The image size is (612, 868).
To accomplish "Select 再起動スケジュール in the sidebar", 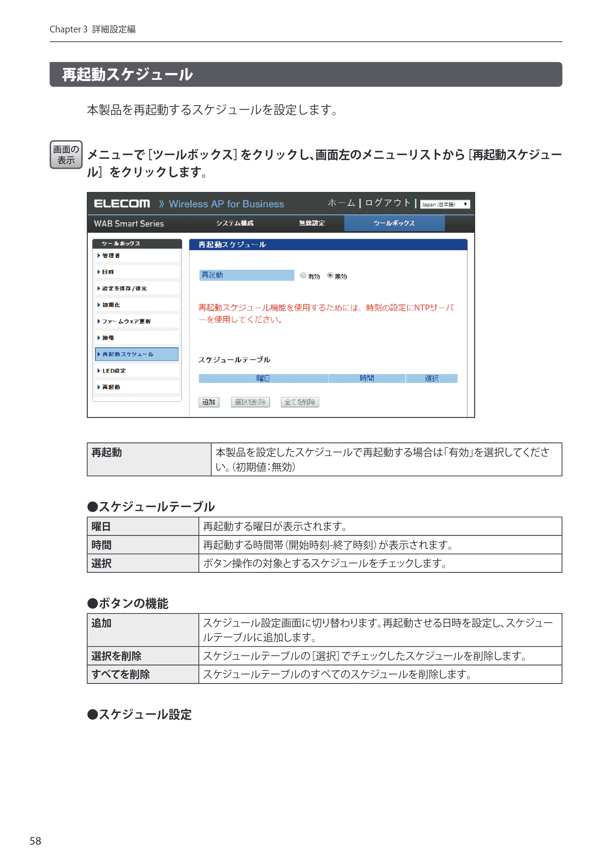I will [x=136, y=354].
